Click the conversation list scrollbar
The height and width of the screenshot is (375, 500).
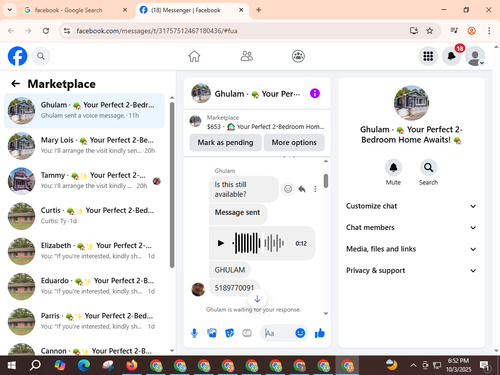click(x=172, y=185)
